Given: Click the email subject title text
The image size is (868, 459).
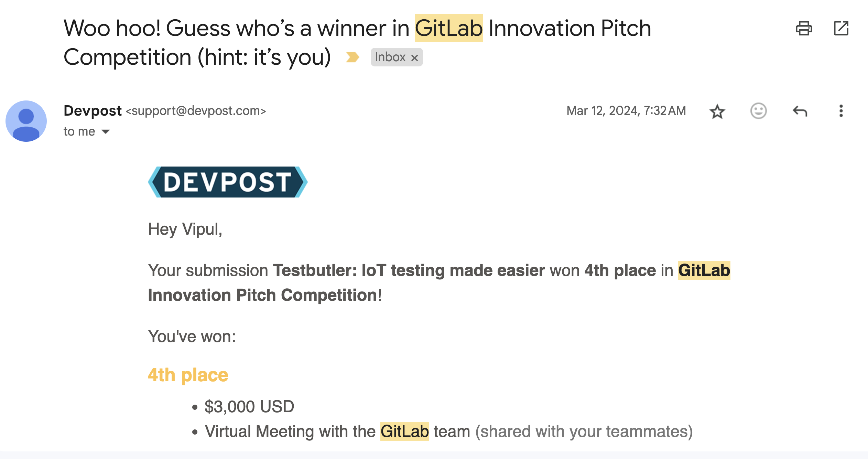Looking at the screenshot, I should (x=357, y=42).
